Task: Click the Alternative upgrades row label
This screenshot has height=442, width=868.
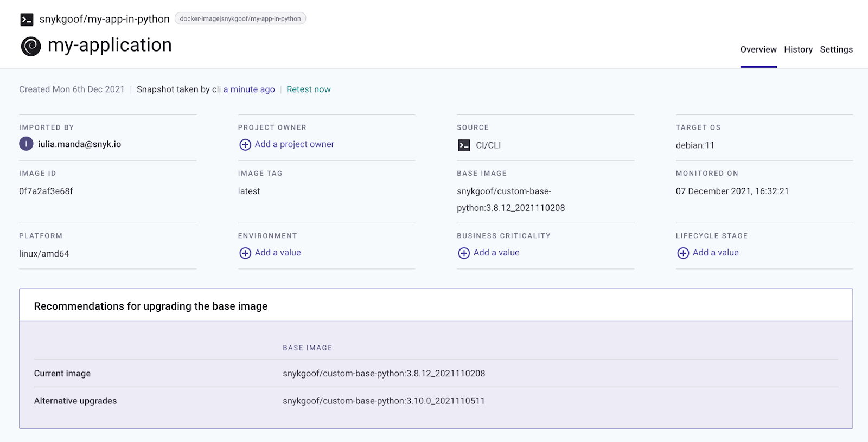Action: [x=75, y=401]
